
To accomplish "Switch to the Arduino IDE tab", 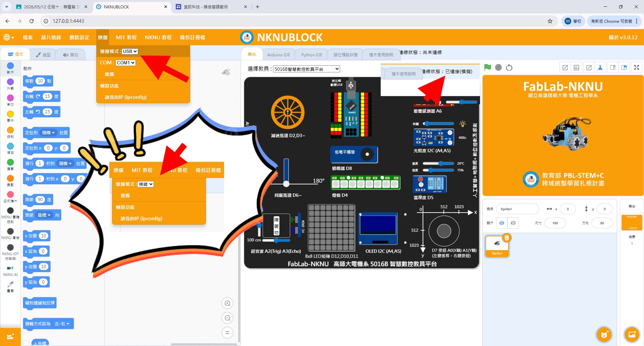I will (278, 55).
